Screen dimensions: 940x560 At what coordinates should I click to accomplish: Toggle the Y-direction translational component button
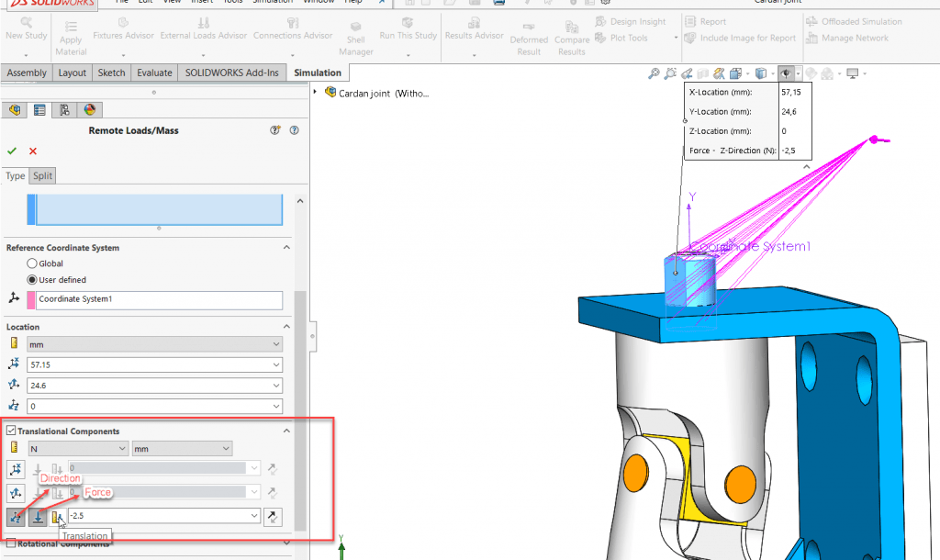(x=16, y=493)
